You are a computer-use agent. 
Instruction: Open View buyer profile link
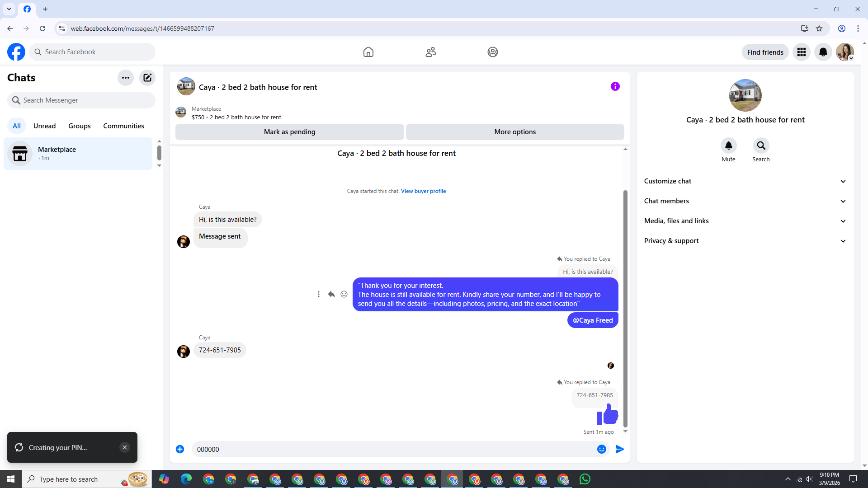[423, 191]
